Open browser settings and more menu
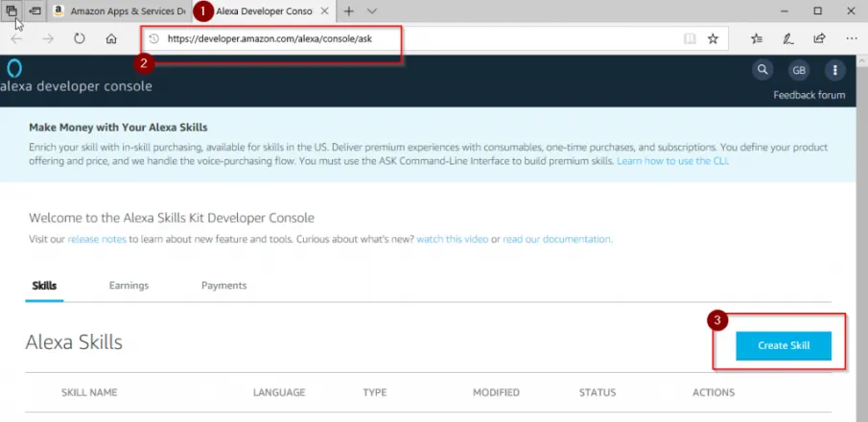Viewport: 868px width, 422px height. pos(852,38)
